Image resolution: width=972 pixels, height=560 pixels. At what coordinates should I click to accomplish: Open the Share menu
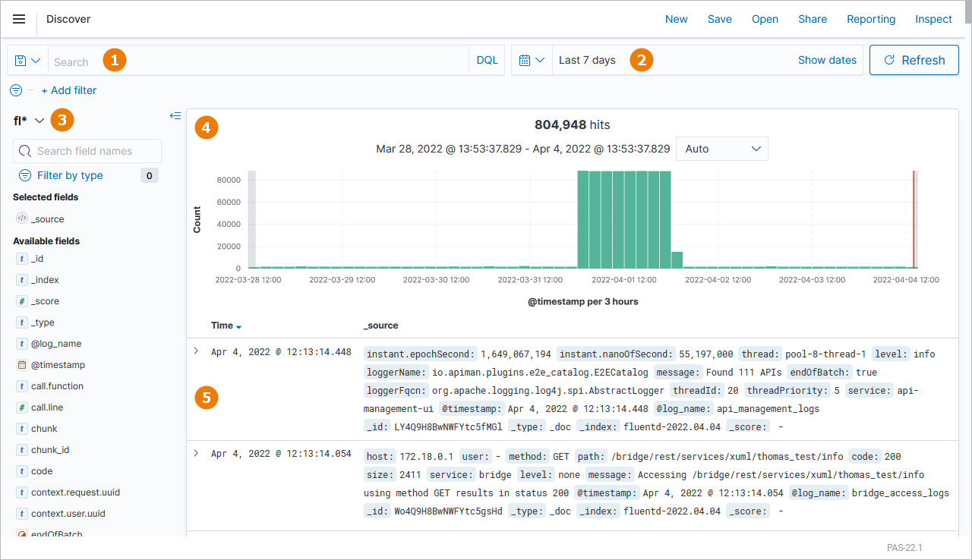pos(812,19)
